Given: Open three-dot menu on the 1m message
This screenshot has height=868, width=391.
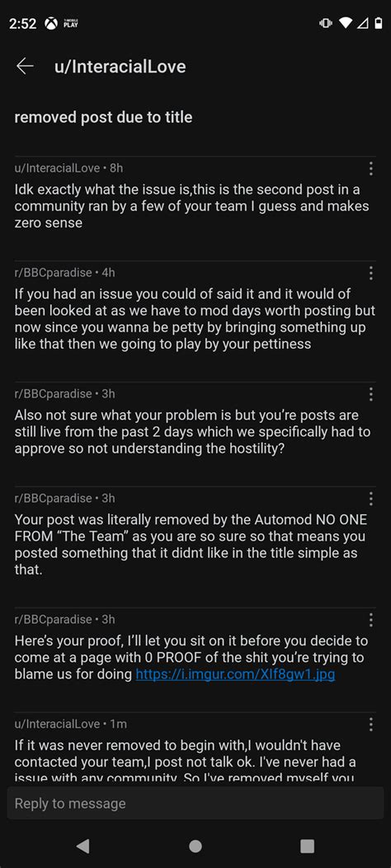Looking at the screenshot, I should click(x=370, y=724).
